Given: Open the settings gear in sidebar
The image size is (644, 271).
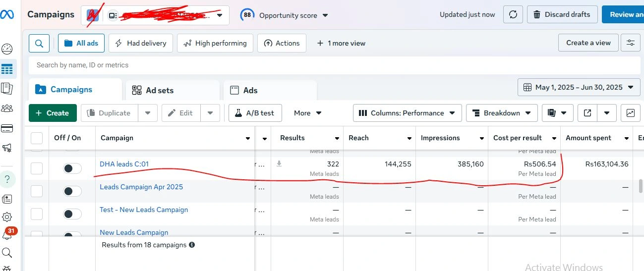Looking at the screenshot, I should [7, 217].
